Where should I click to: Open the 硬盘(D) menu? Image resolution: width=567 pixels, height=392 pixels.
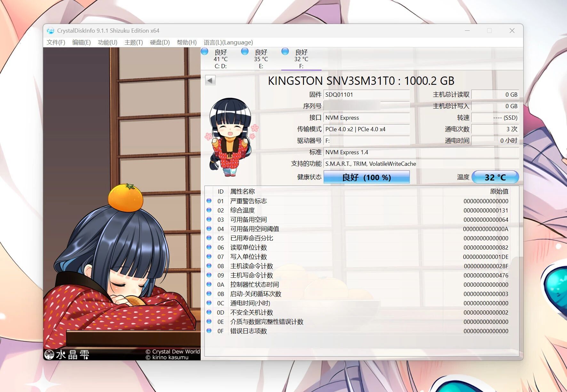(160, 42)
